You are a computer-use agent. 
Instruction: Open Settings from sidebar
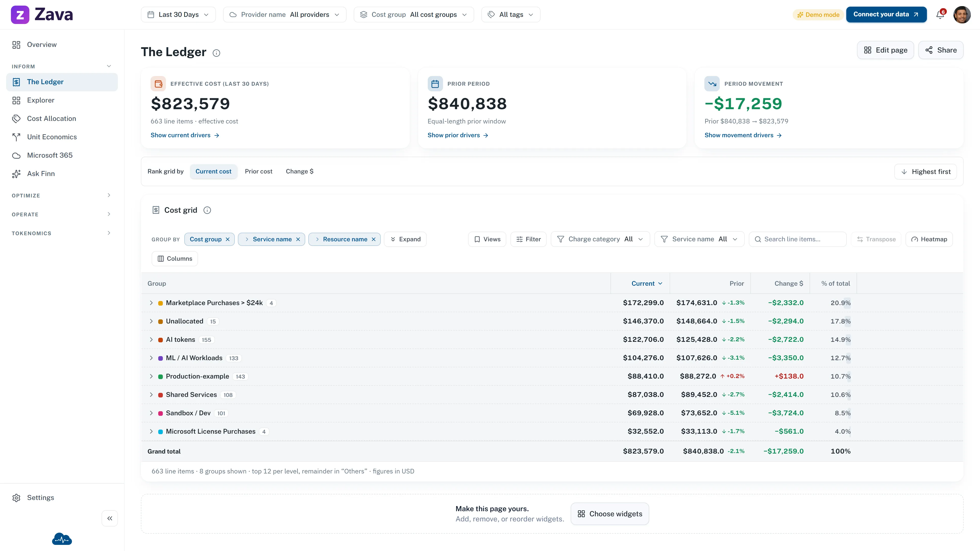[x=62, y=498]
